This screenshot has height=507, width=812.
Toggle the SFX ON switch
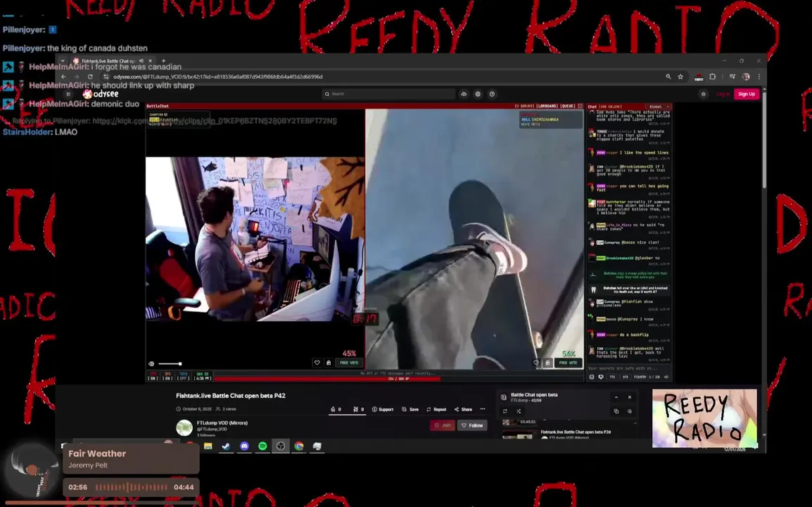tap(167, 376)
